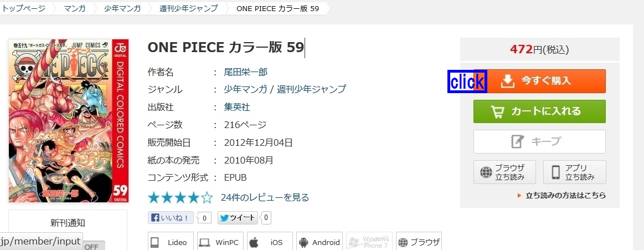Select the Lideo device icon
Viewport: 644px width, 250px height.
click(x=171, y=242)
